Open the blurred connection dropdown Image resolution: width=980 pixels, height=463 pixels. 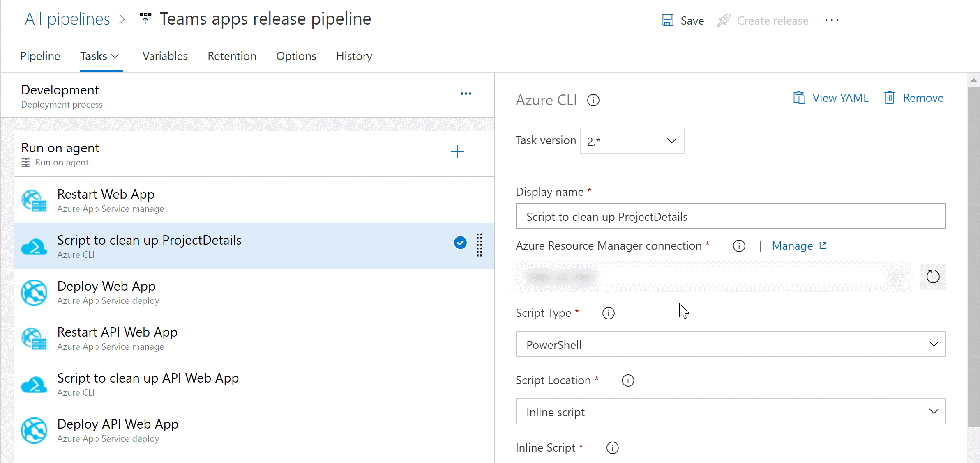[x=712, y=277]
